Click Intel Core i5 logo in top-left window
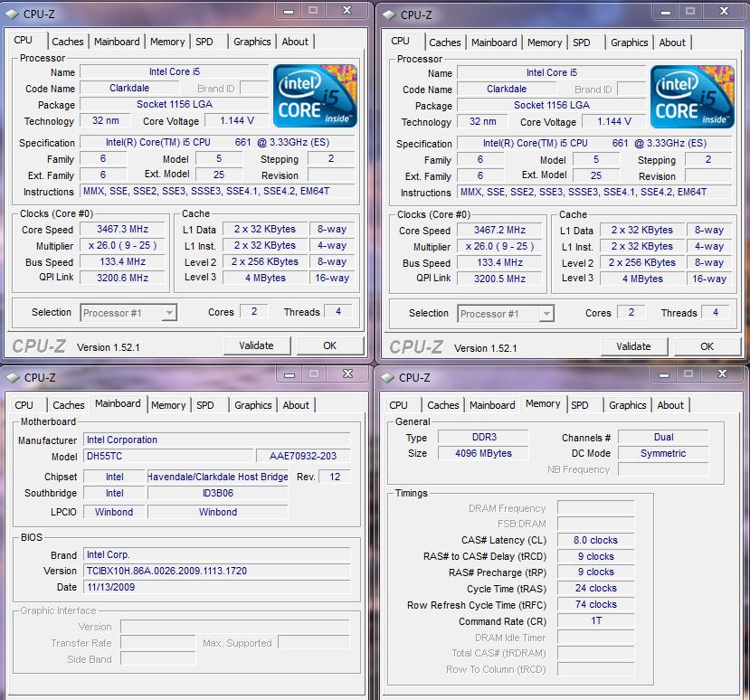 point(315,96)
